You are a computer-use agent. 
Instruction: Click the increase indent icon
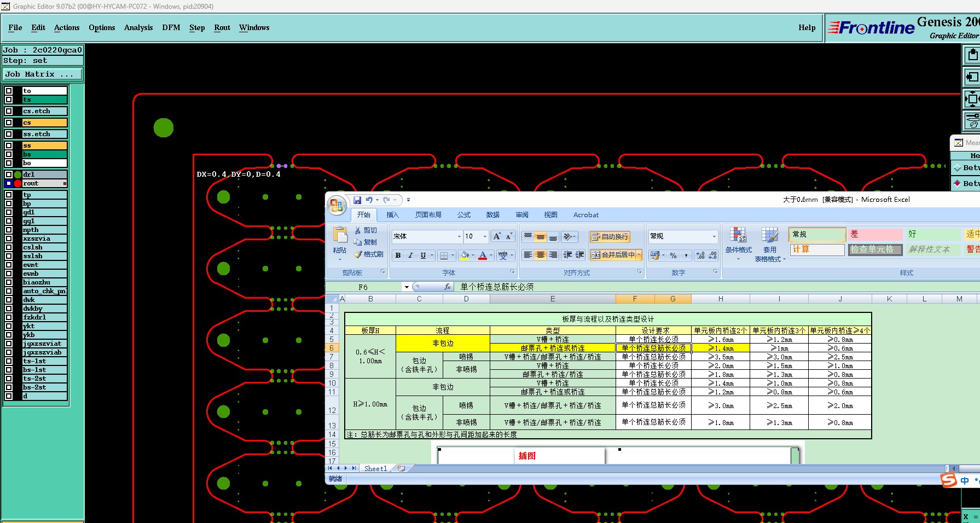point(580,255)
